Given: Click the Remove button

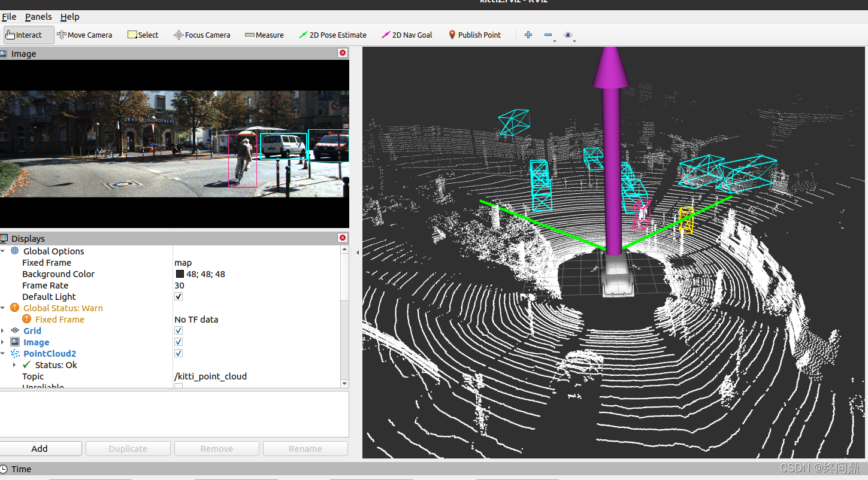Looking at the screenshot, I should (x=217, y=448).
